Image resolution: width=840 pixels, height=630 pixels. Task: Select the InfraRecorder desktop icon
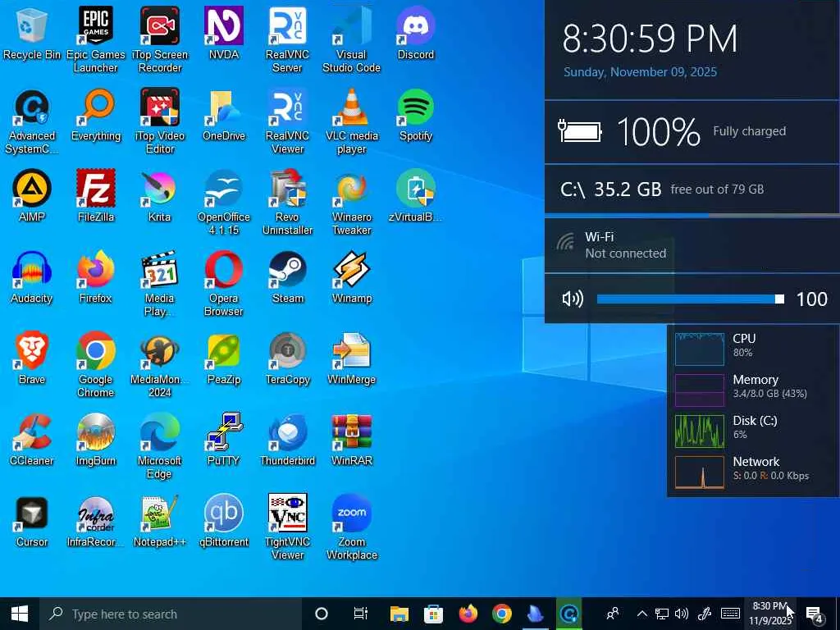click(x=96, y=521)
